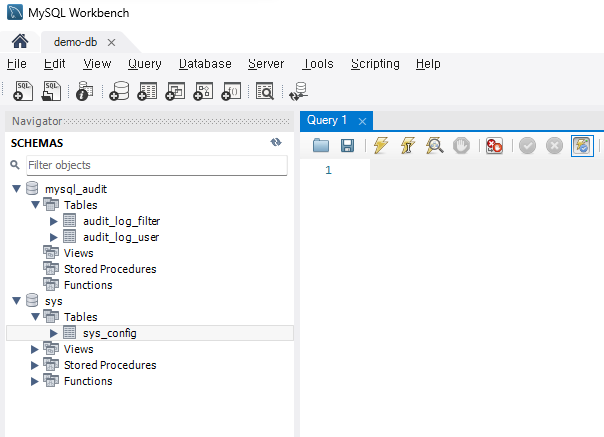
Task: Collapse the sys Tables folder
Action: pyautogui.click(x=35, y=317)
